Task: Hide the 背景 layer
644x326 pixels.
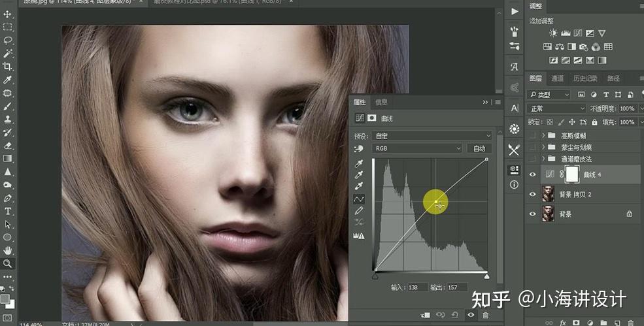Action: tap(533, 214)
